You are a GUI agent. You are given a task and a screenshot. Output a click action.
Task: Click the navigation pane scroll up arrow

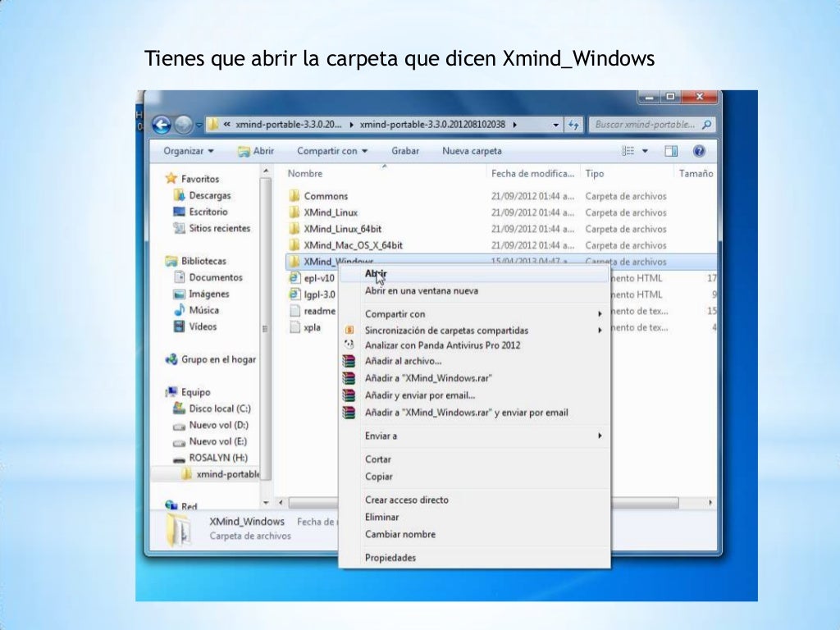coord(266,171)
